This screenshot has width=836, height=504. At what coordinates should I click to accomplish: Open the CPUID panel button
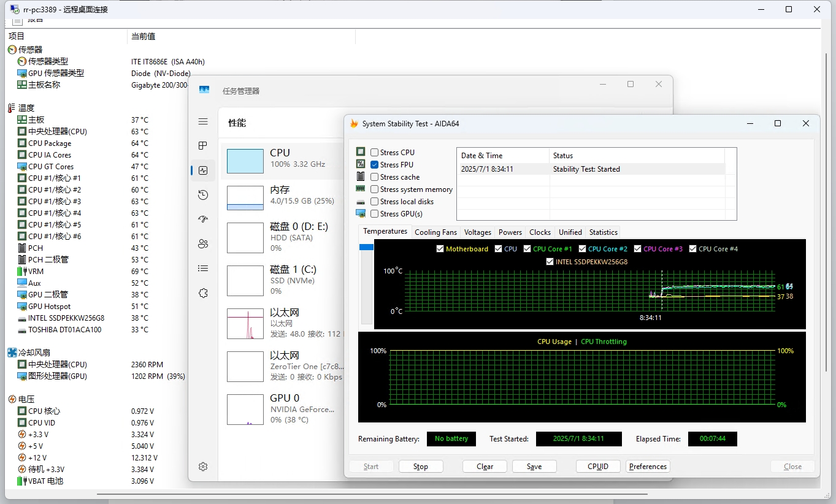point(598,467)
